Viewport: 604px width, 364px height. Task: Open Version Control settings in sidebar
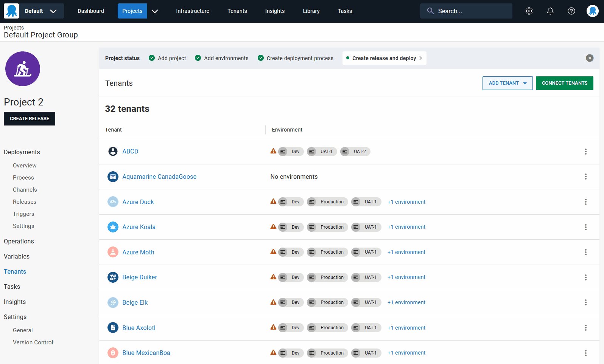[x=33, y=342]
